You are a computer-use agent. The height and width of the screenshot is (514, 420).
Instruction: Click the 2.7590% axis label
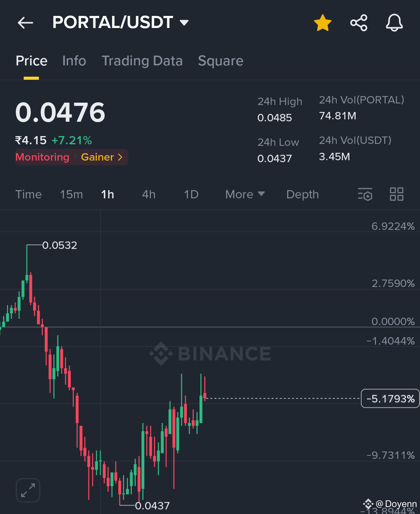(x=393, y=283)
